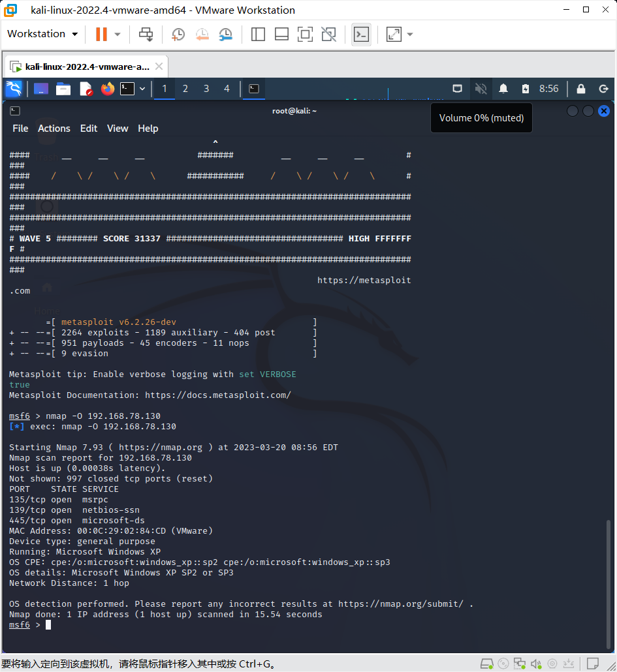Open the network connection indicator
The width and height of the screenshot is (617, 672).
coord(458,89)
